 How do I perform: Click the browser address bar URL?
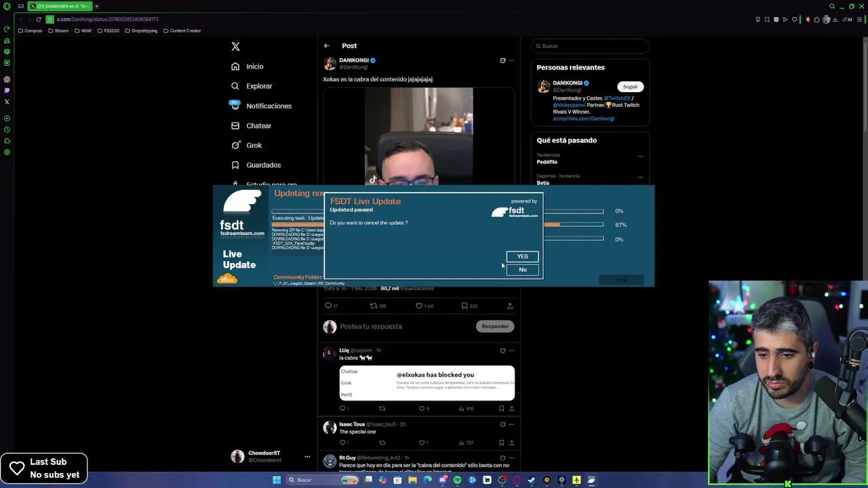pos(107,20)
